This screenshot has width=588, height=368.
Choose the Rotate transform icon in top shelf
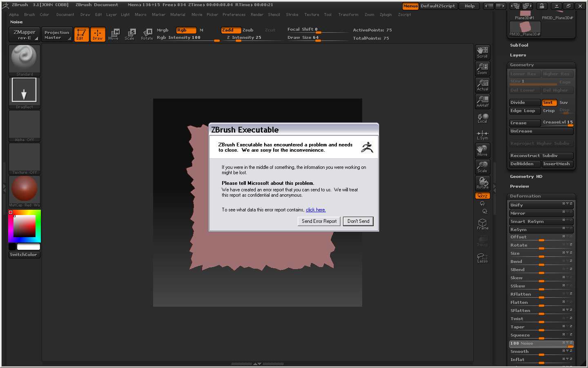click(x=147, y=34)
